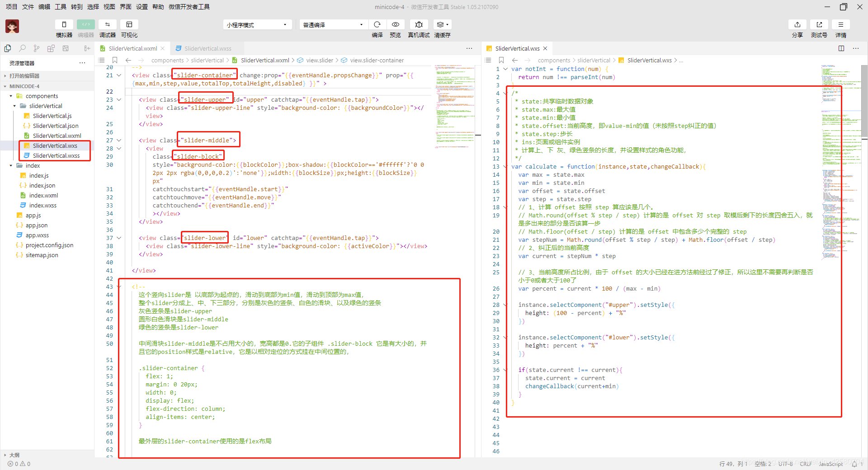
Task: Click view.slider in left breadcrumb
Action: tap(319, 60)
